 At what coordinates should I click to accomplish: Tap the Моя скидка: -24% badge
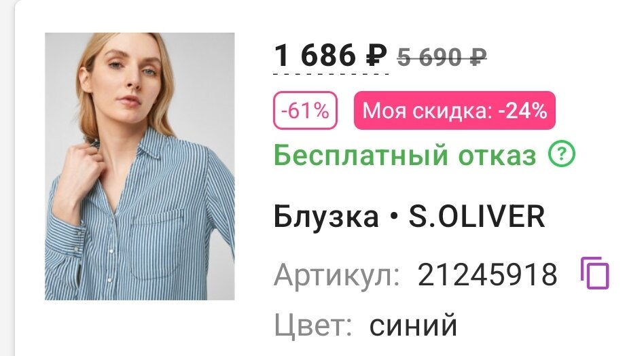[x=454, y=111]
